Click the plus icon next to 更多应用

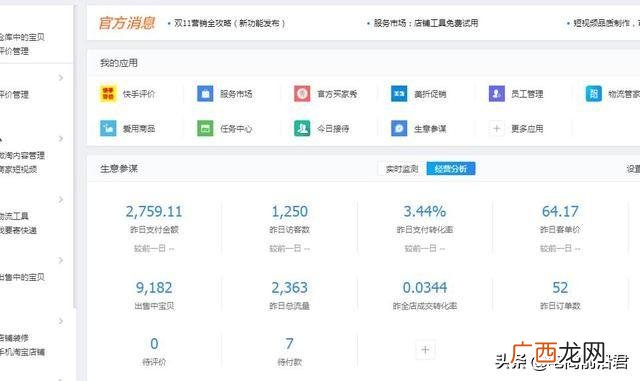tap(497, 129)
